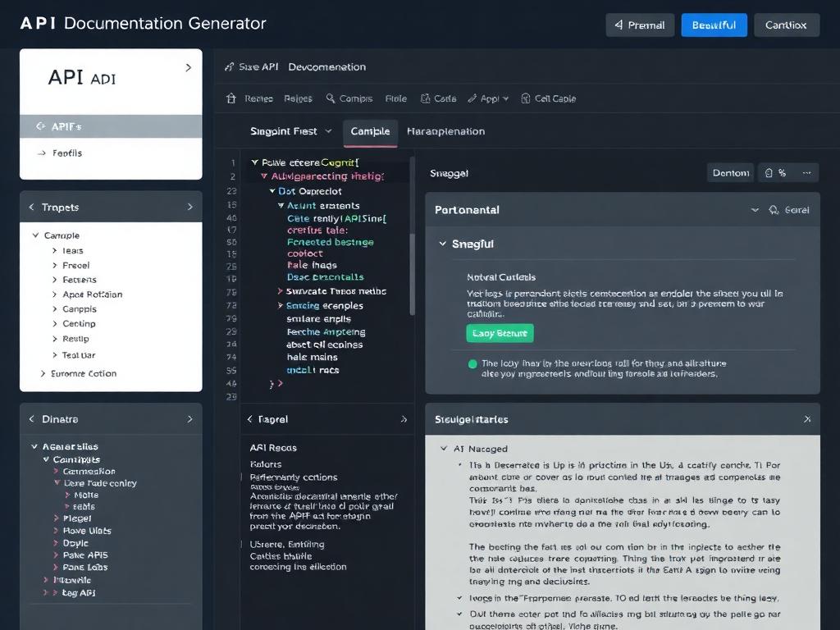
Task: Select the Log API tree item
Action: point(79,593)
